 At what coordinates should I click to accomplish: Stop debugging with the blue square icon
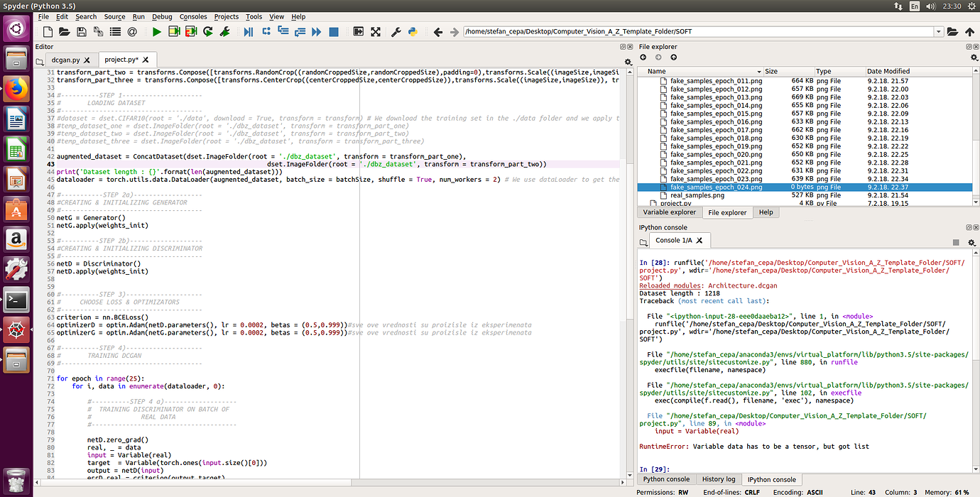(333, 32)
